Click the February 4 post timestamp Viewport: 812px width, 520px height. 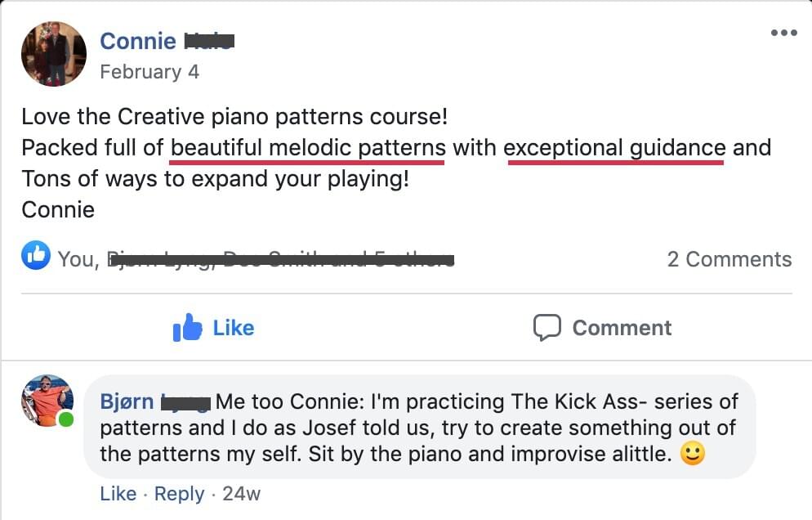[x=149, y=72]
